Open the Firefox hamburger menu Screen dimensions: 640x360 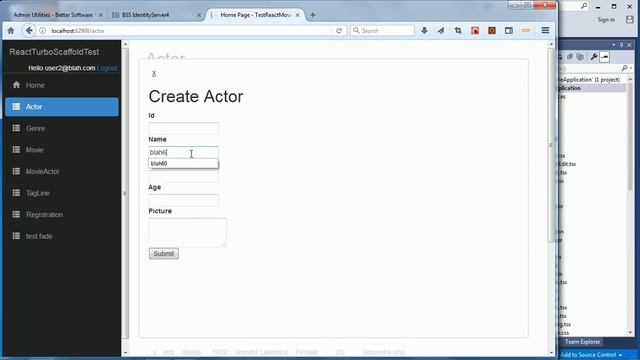[545, 31]
